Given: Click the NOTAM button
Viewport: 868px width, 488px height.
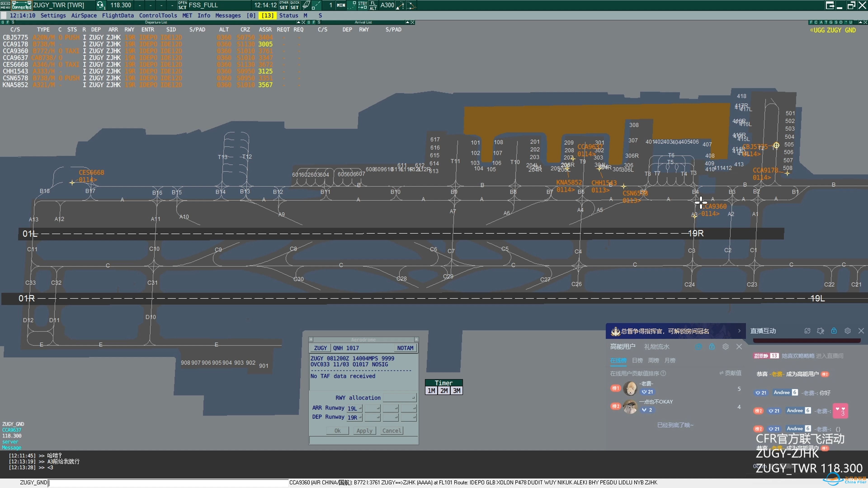Looking at the screenshot, I should 405,348.
